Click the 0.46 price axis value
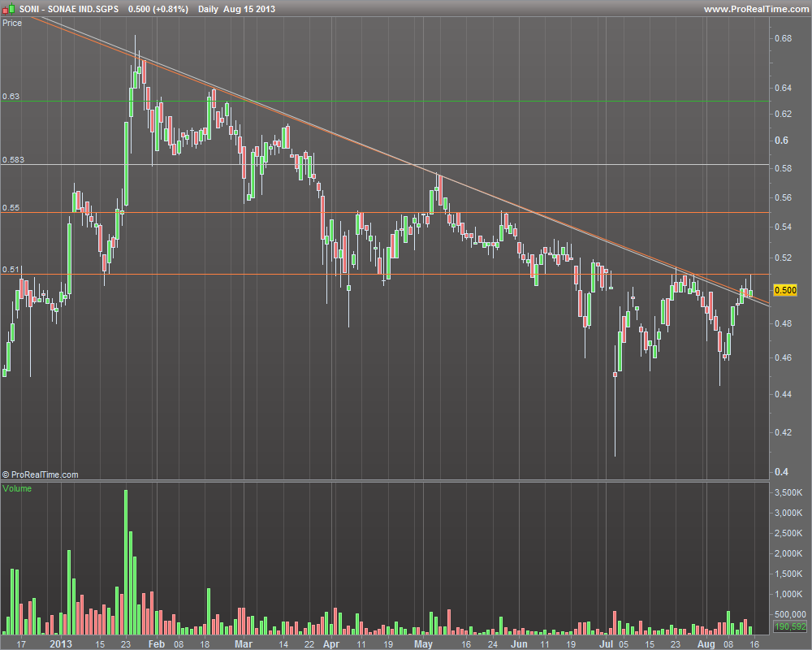The image size is (812, 650). [x=784, y=357]
